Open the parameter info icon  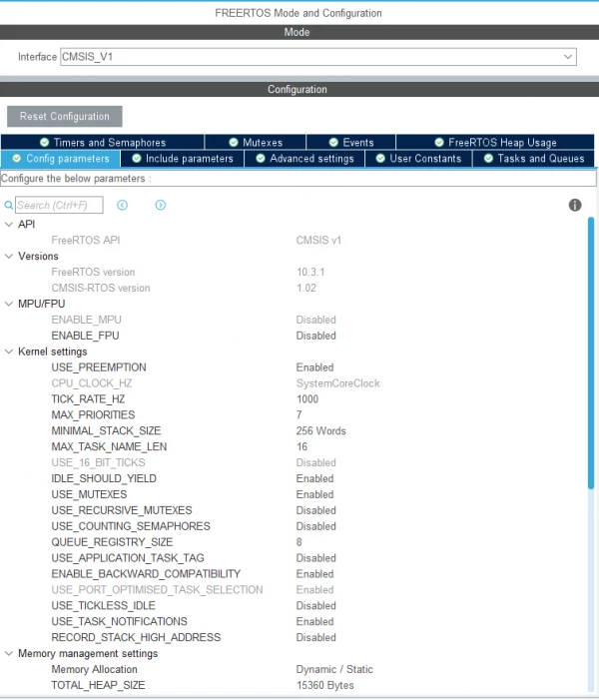tap(575, 205)
